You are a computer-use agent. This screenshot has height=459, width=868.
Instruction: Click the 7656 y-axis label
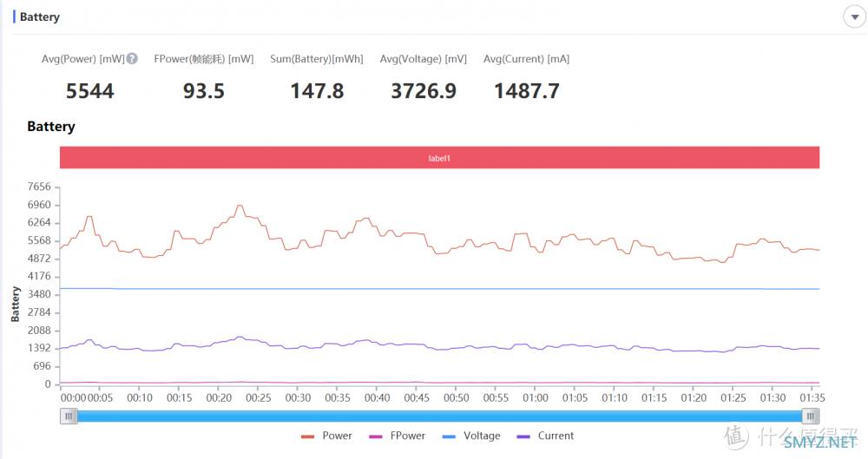click(x=39, y=187)
